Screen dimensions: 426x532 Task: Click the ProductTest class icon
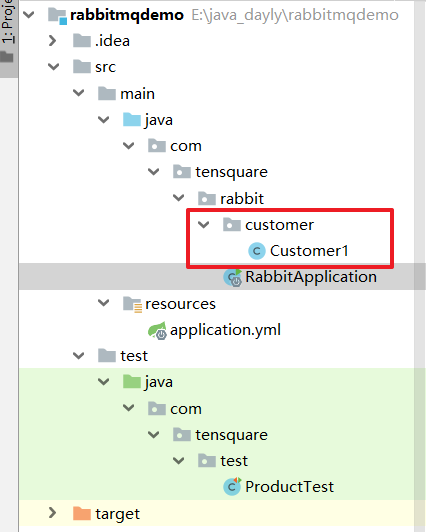[x=232, y=487]
